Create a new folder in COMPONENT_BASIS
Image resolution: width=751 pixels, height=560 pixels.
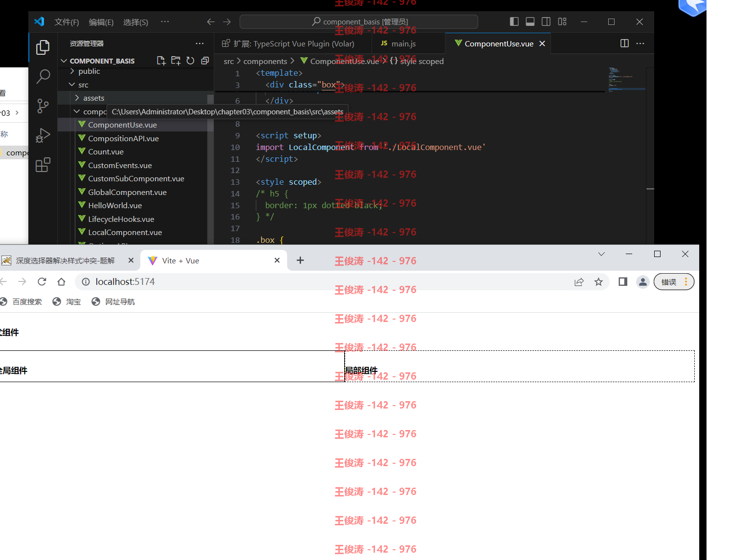click(176, 61)
